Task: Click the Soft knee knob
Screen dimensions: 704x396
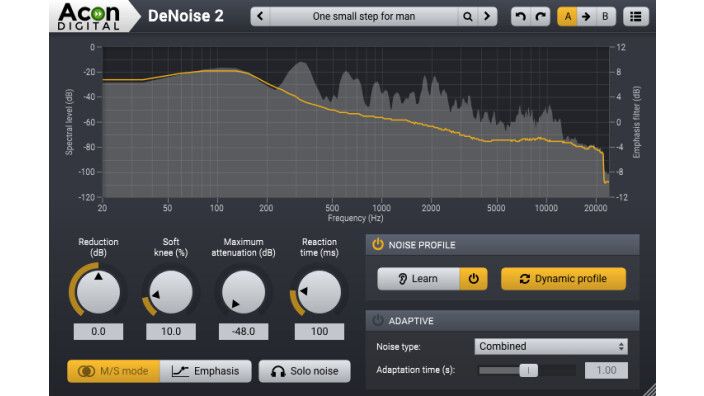Action: [x=171, y=292]
